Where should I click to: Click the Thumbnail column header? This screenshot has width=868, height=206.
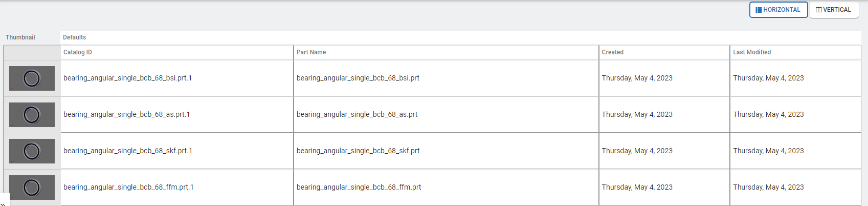(20, 37)
